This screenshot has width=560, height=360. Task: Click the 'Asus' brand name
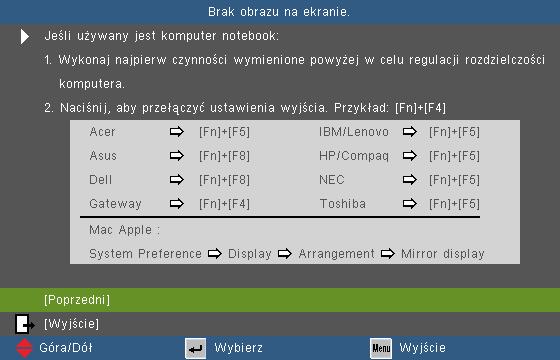coord(103,156)
